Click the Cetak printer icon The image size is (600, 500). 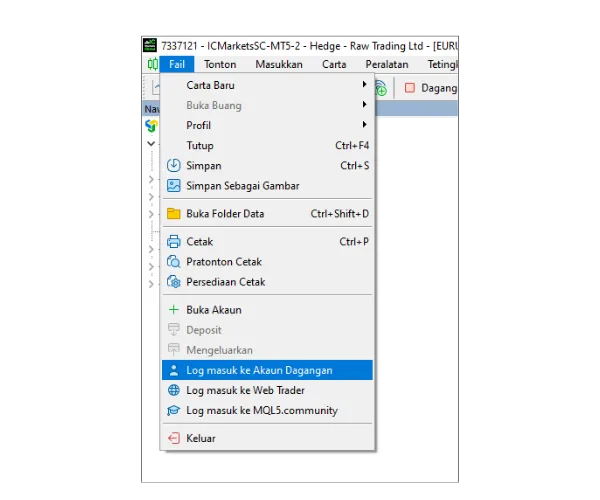click(x=173, y=242)
